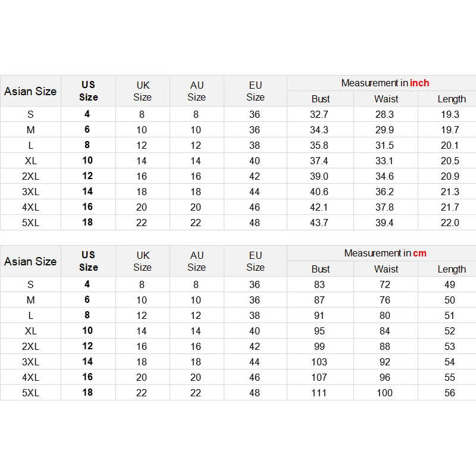Select the 39.4 waist value cell
Screen dimensions: 476x476
click(385, 223)
